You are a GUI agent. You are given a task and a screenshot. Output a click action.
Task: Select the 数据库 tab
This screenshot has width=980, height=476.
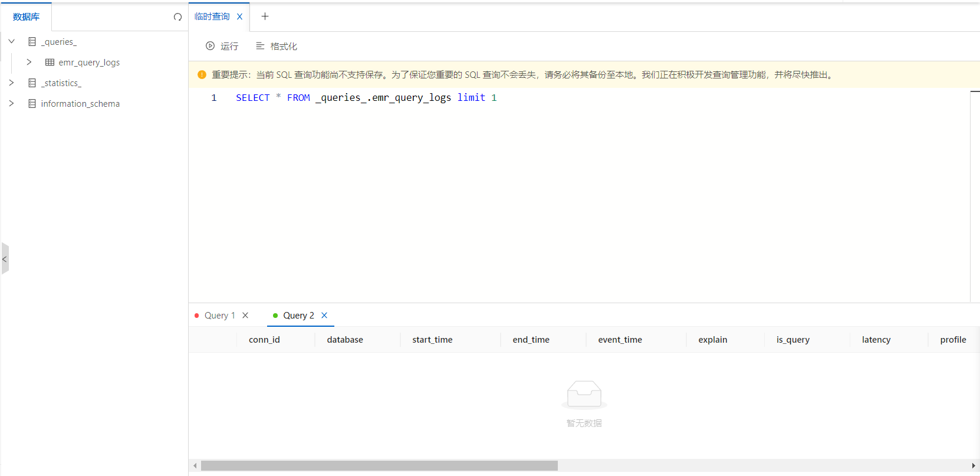click(26, 17)
